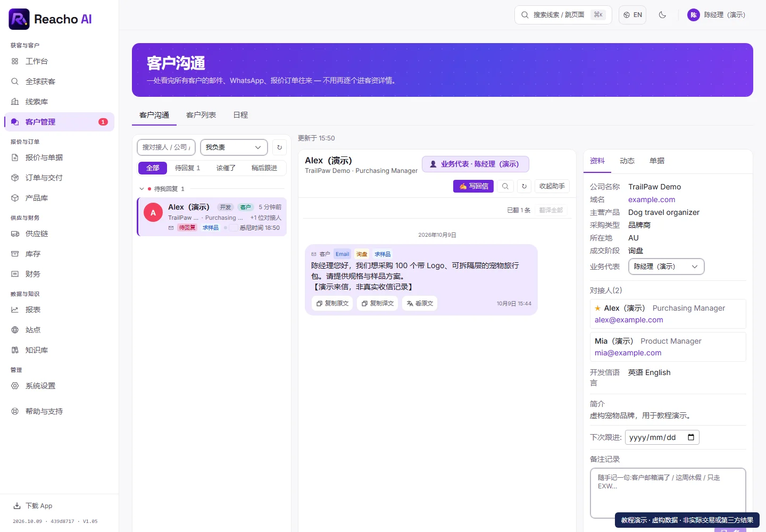Show the 稍后跟进 conversations
This screenshot has width=766, height=532.
264,168
